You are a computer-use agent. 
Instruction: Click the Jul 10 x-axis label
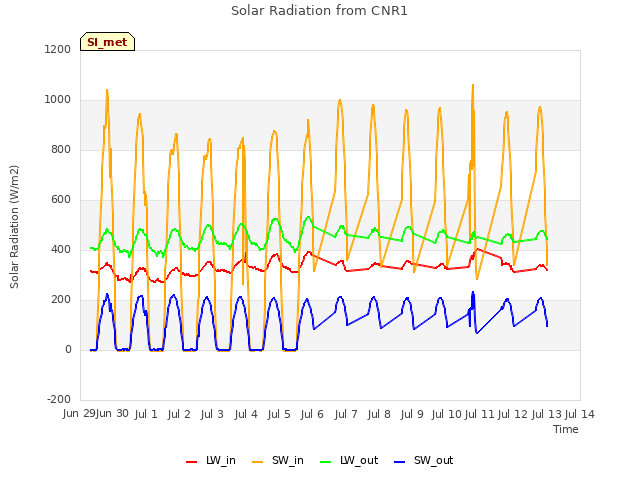click(447, 414)
